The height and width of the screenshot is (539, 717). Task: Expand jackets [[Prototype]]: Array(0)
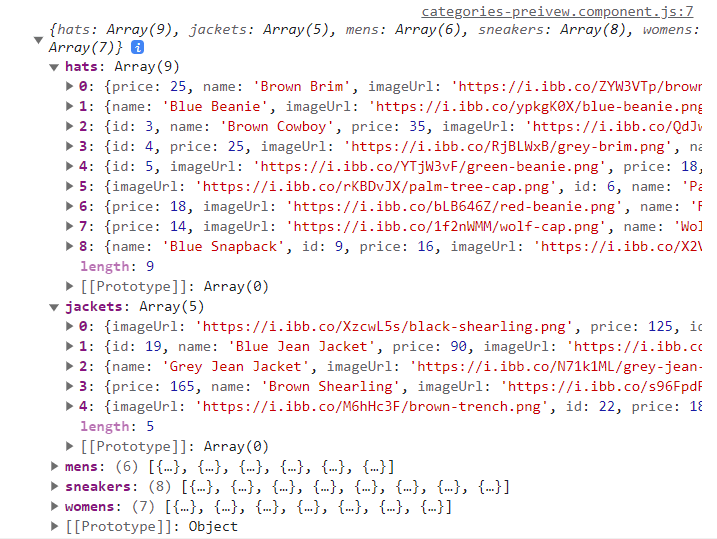point(70,446)
